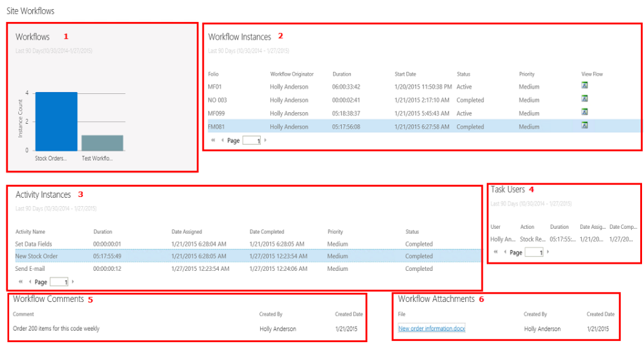Select Send E-mail activity
The image size is (644, 348).
coord(248,268)
